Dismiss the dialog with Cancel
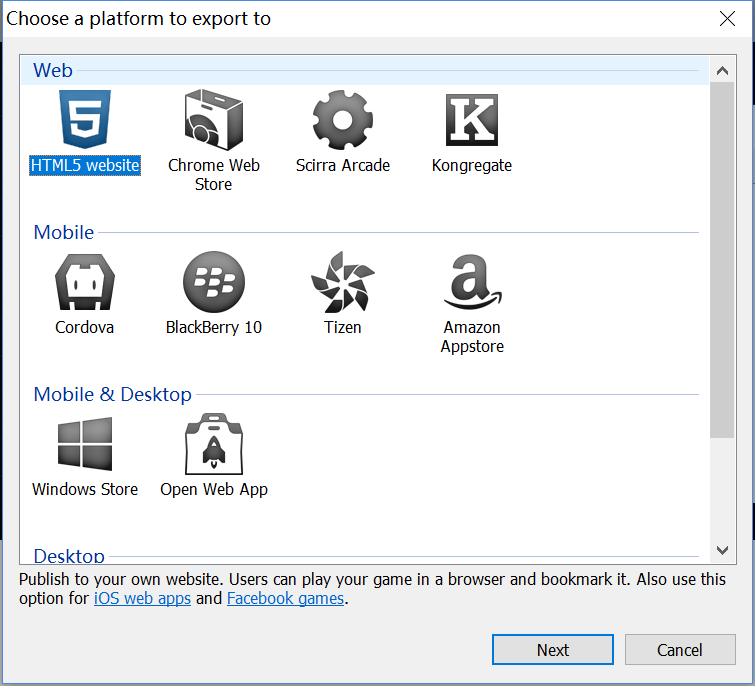Image resolution: width=755 pixels, height=686 pixels. pos(680,650)
